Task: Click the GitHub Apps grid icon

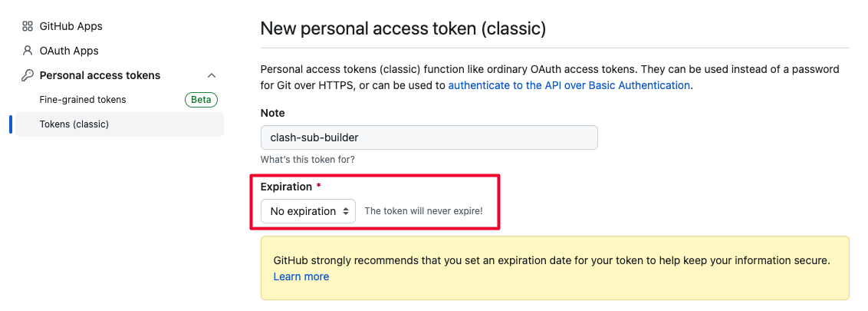Action: click(x=27, y=26)
